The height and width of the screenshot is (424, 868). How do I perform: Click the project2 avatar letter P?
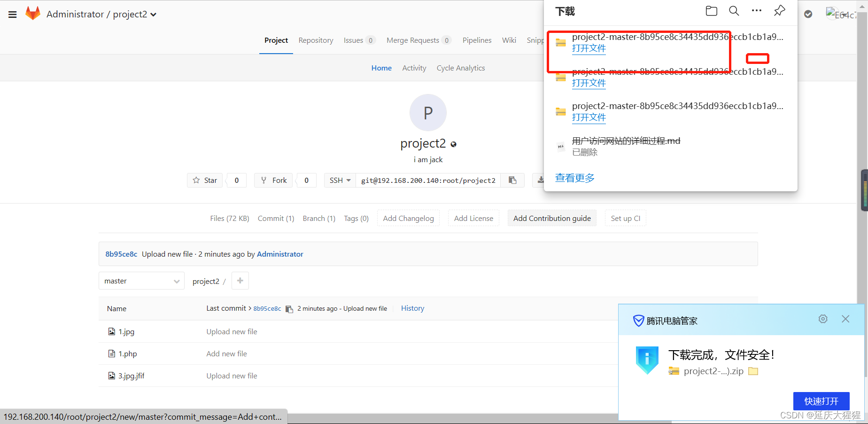click(428, 113)
